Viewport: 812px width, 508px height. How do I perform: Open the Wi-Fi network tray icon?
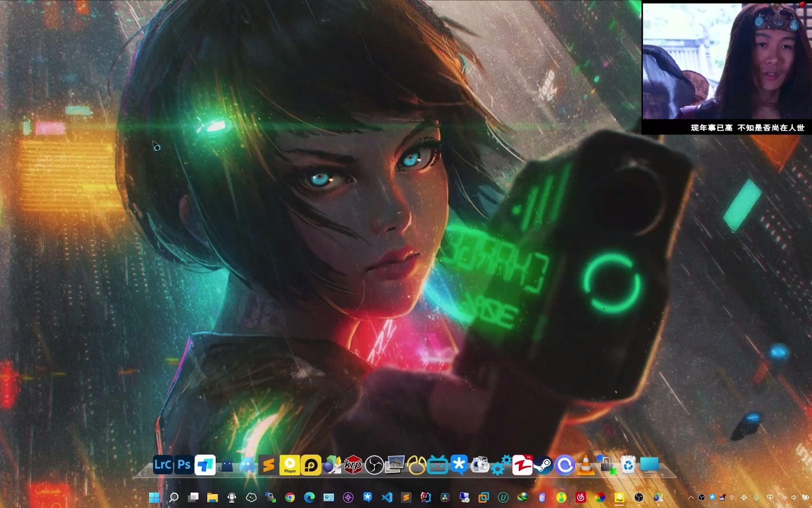[784, 498]
